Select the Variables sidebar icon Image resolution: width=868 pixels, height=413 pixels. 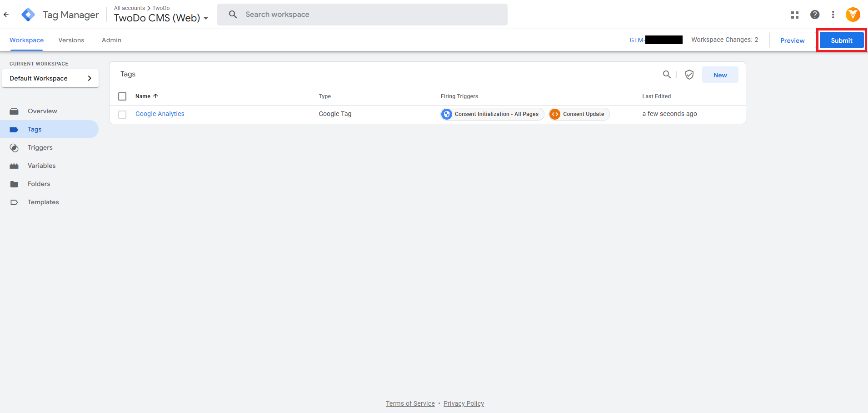coord(14,166)
